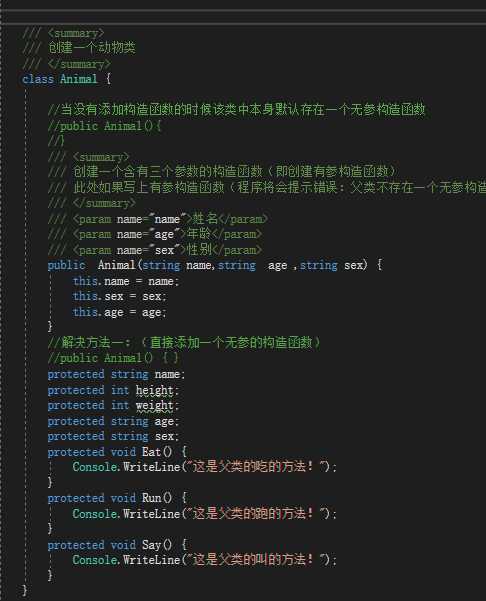The image size is (486, 601).
Task: Click Console.WriteLine inside the Eat method
Action: pyautogui.click(x=126, y=467)
